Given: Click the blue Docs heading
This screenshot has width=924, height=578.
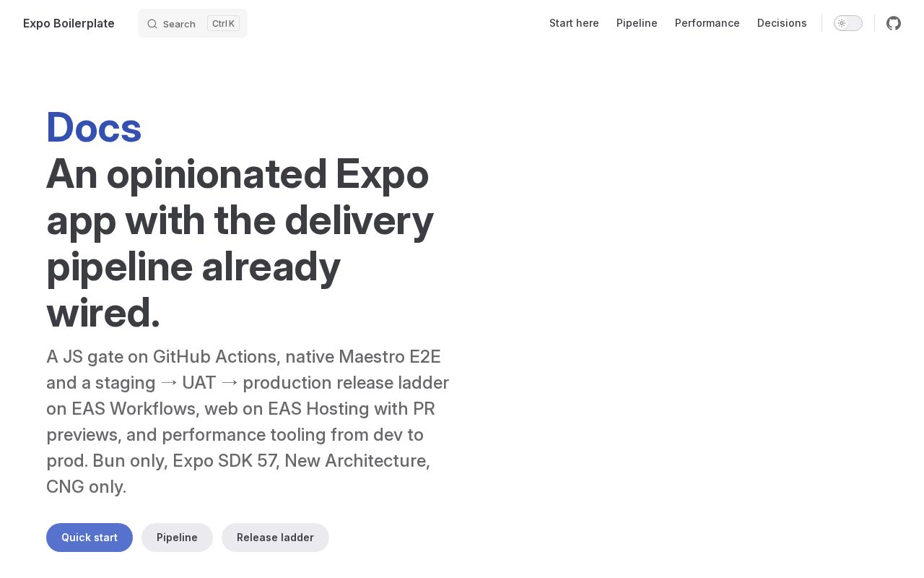Looking at the screenshot, I should (94, 127).
